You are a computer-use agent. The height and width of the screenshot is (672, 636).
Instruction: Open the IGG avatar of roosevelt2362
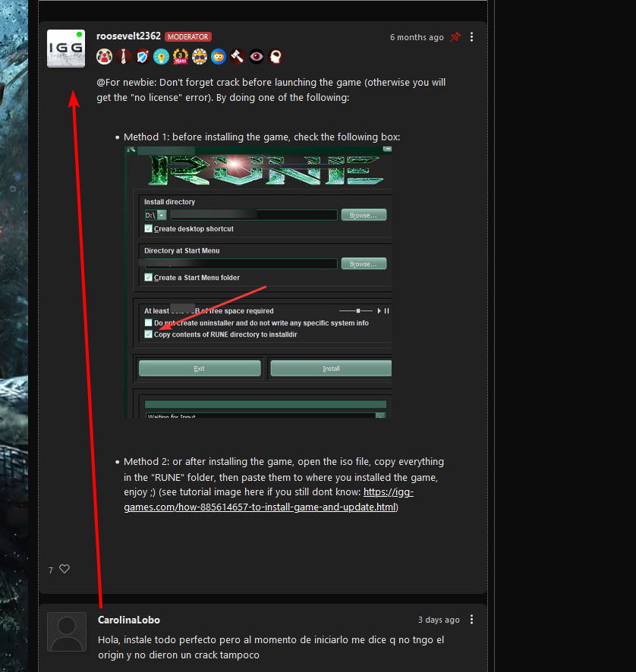click(x=65, y=49)
